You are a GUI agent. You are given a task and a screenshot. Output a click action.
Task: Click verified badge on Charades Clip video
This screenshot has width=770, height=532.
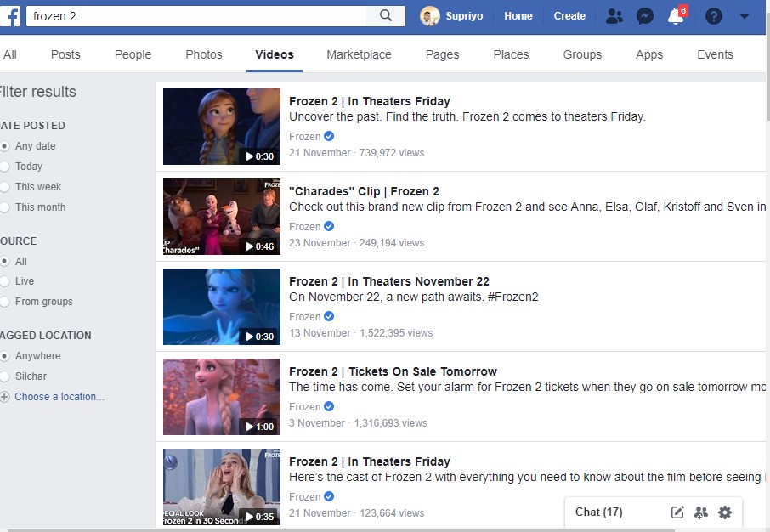click(x=329, y=226)
